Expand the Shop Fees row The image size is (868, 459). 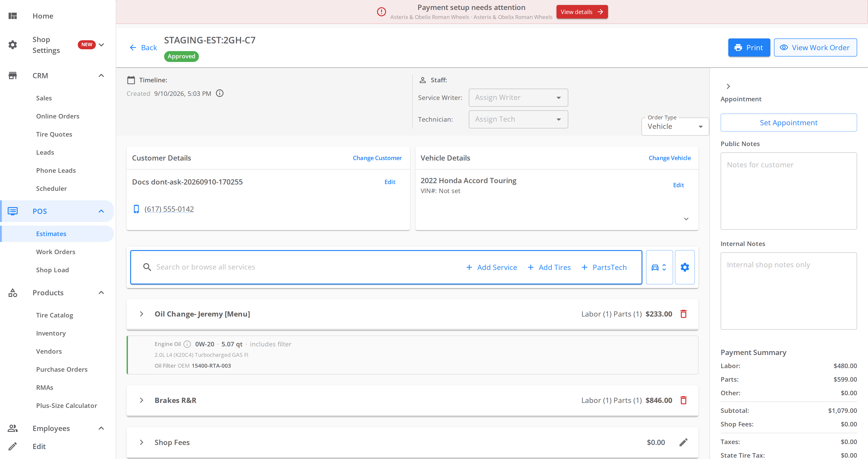(142, 442)
